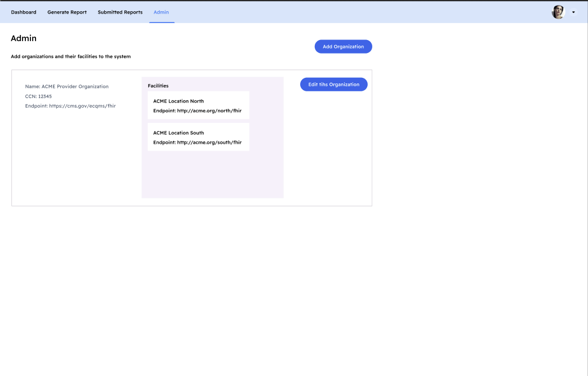Select the ACME Location North facility card

point(198,105)
